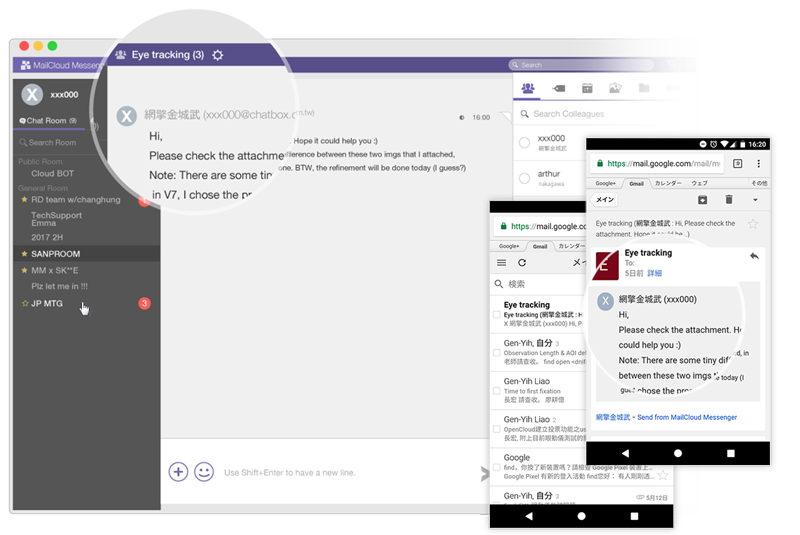Switch to the Chat Room tab
Screen dimensions: 800x535
45,121
